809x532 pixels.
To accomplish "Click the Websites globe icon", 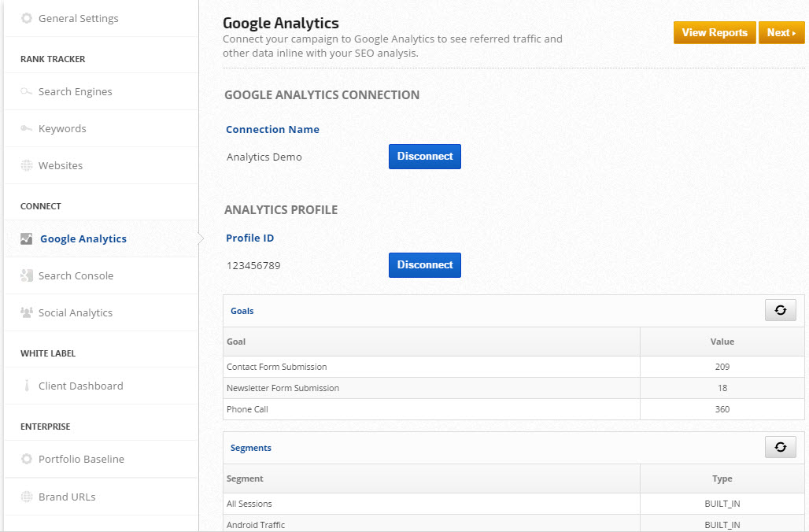I will pyautogui.click(x=27, y=166).
